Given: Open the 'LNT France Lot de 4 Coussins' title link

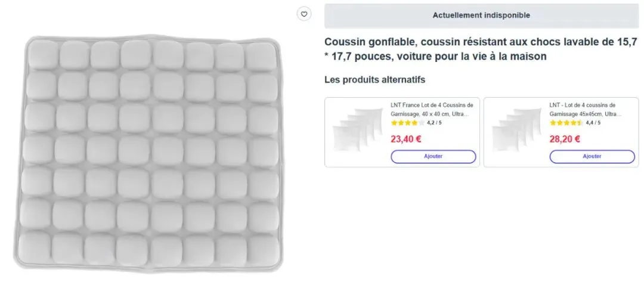Looking at the screenshot, I should 432,109.
